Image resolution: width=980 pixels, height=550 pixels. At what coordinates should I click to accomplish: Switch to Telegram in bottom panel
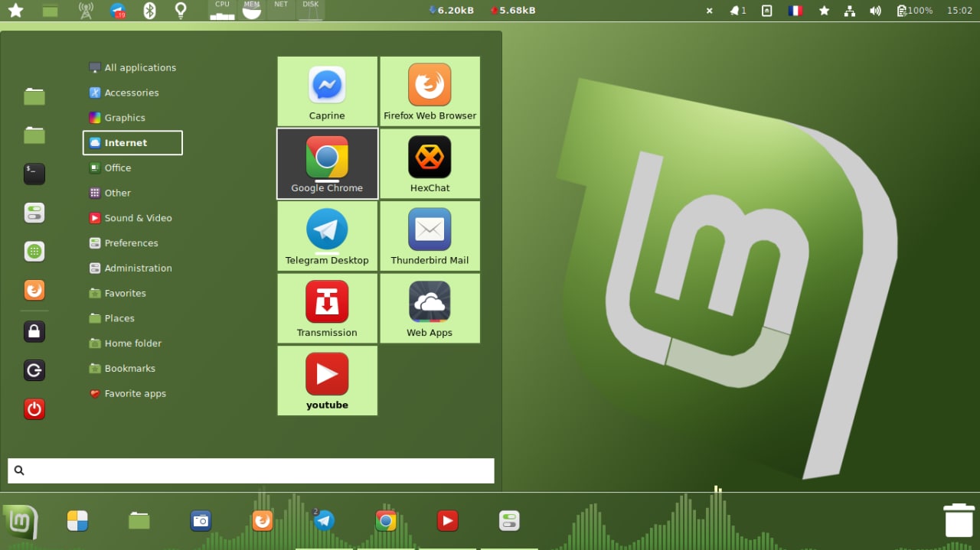pyautogui.click(x=324, y=521)
